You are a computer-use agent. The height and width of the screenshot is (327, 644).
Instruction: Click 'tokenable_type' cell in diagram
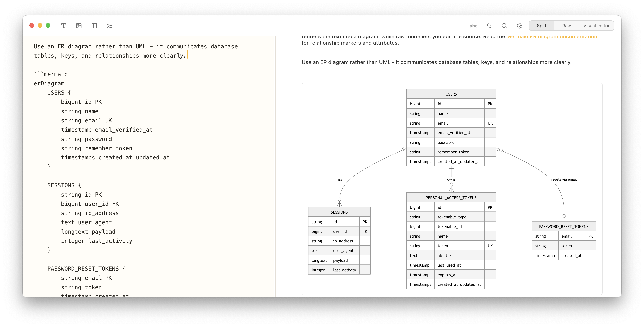459,217
